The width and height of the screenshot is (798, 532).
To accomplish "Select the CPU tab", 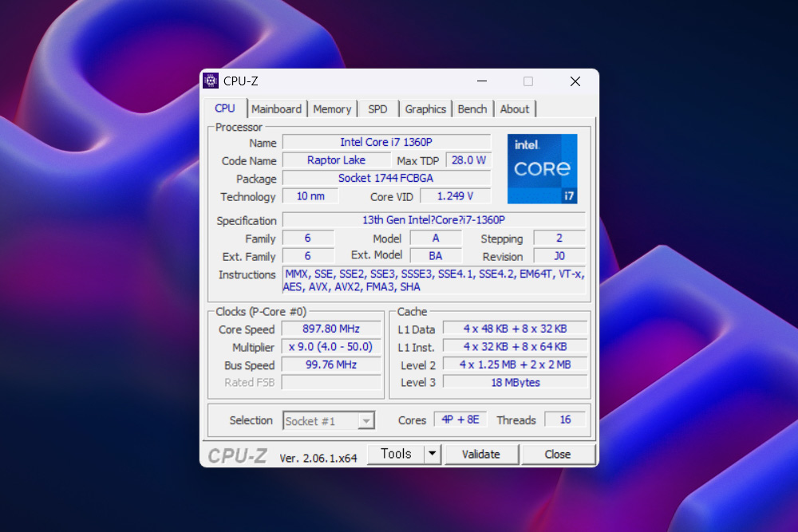I will coord(225,108).
